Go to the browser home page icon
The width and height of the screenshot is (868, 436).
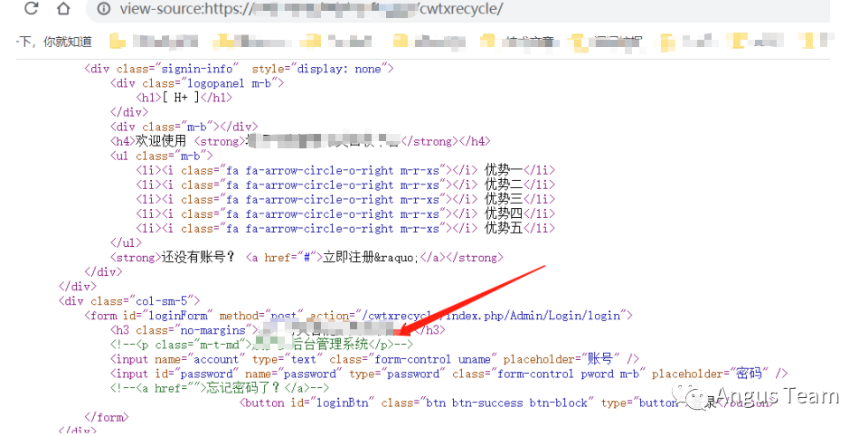click(63, 8)
